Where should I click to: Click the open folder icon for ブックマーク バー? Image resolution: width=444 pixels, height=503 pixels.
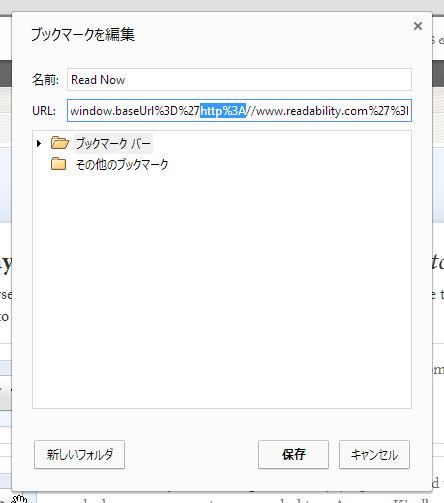click(x=60, y=143)
